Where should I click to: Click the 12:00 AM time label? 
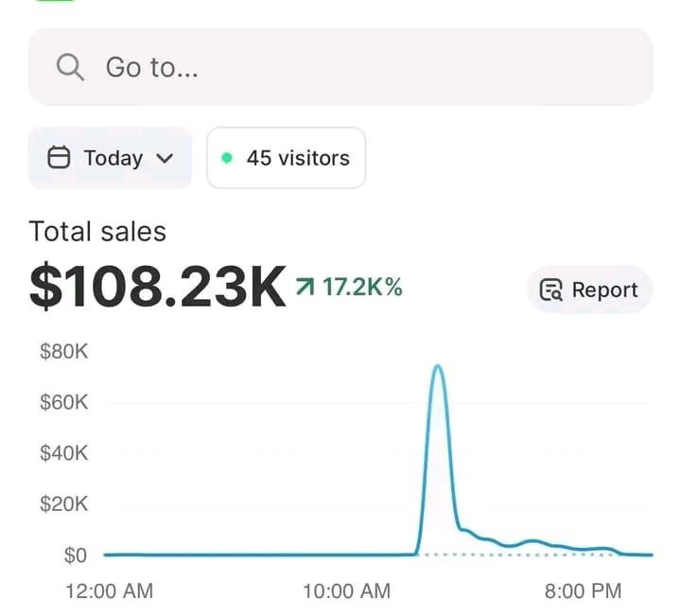click(x=110, y=591)
